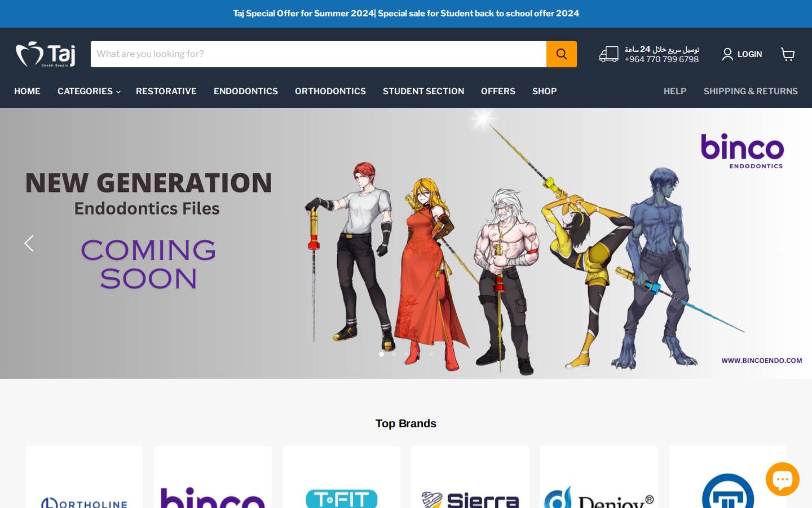This screenshot has height=508, width=812.
Task: Click the Taj Special Offer announcement banner
Action: [x=406, y=14]
